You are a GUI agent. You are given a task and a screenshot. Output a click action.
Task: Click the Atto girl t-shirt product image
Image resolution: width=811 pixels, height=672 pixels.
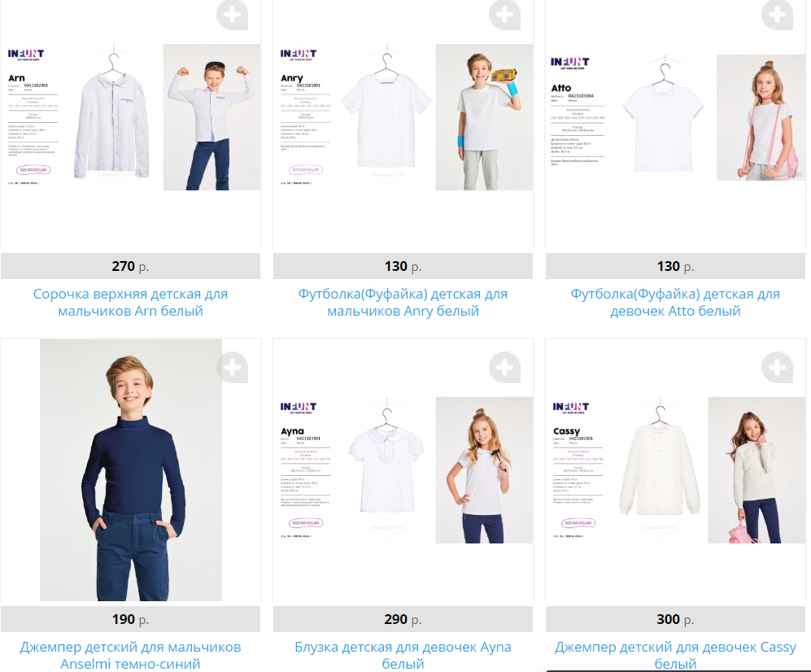coord(675,117)
